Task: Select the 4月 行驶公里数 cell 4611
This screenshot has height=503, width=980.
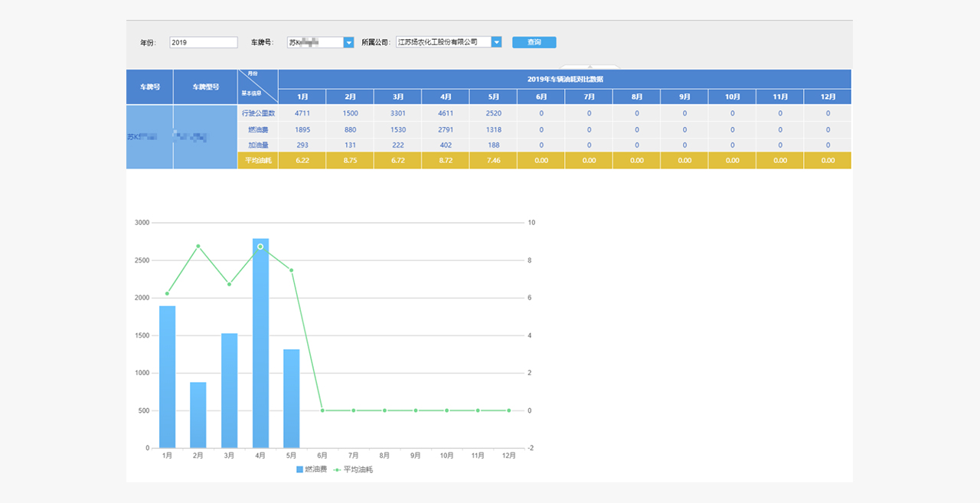Action: coord(446,113)
